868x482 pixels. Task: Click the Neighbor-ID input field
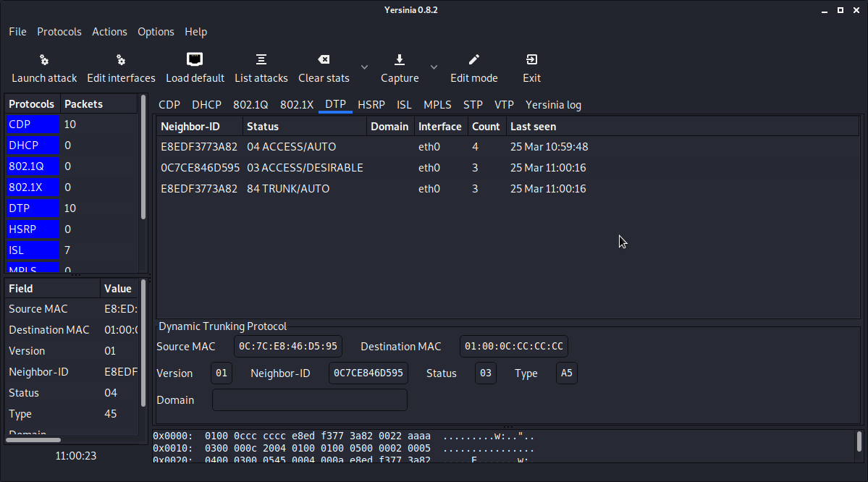[x=368, y=373]
